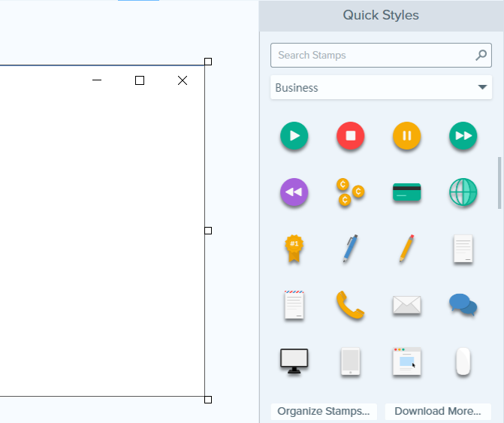This screenshot has width=504, height=423.
Task: Select the blue chat bubbles stamp
Action: [x=463, y=305]
